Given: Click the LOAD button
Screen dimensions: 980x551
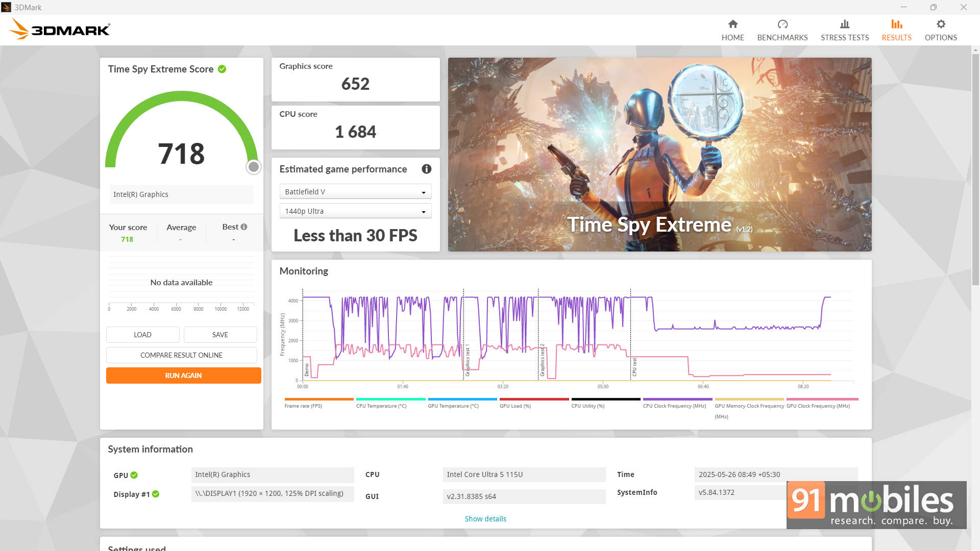Looking at the screenshot, I should coord(142,334).
